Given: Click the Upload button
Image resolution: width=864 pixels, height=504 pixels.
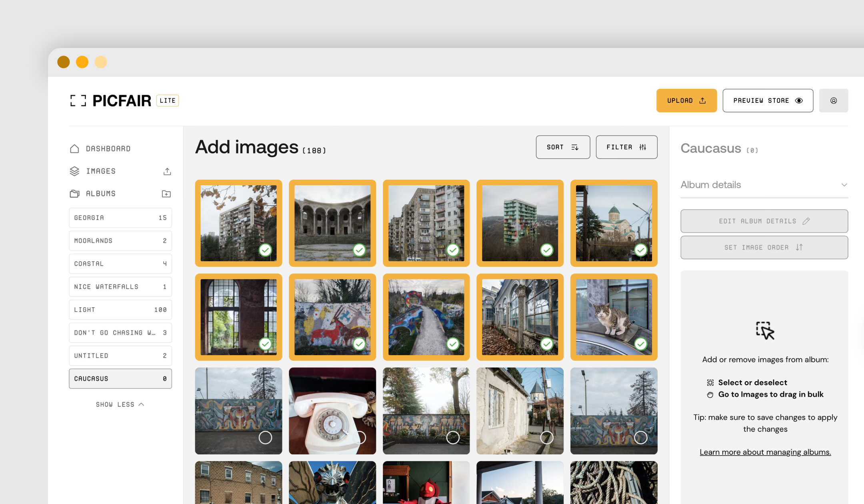Looking at the screenshot, I should (686, 101).
